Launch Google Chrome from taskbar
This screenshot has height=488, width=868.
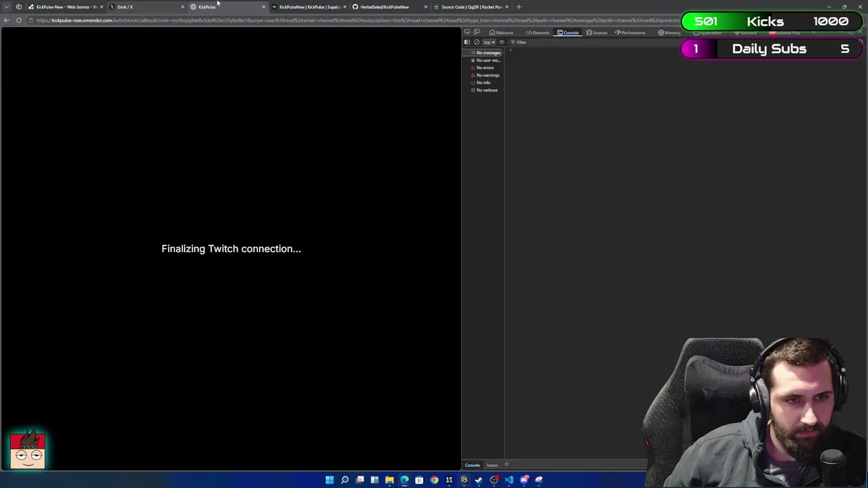pos(434,480)
